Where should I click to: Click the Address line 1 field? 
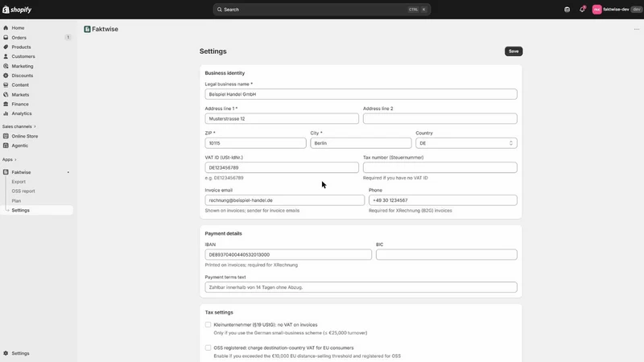282,118
